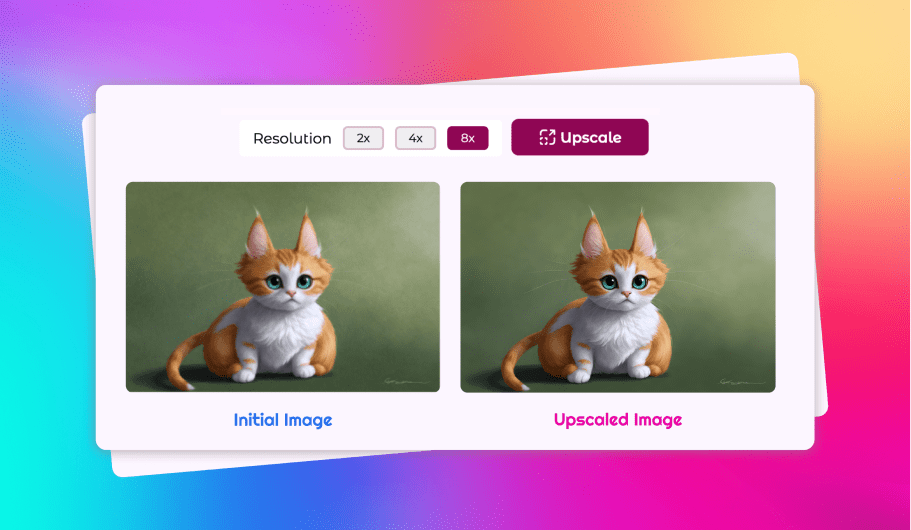Choose the 4x resolution option
The image size is (911, 530).
point(415,138)
